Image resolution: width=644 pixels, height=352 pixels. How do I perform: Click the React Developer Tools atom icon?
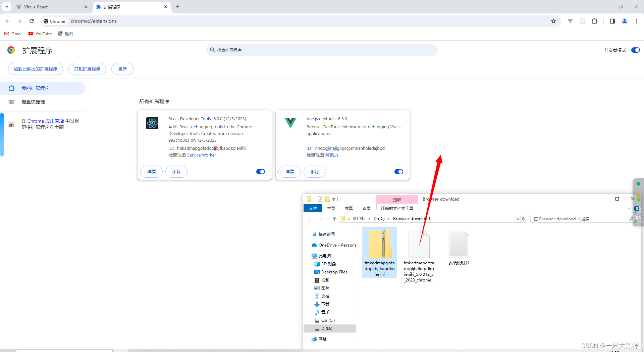click(152, 123)
